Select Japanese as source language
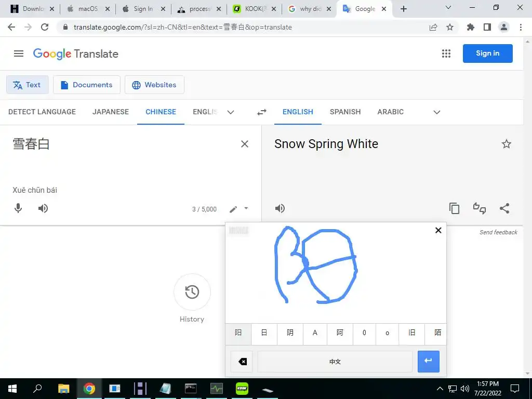 point(111,112)
